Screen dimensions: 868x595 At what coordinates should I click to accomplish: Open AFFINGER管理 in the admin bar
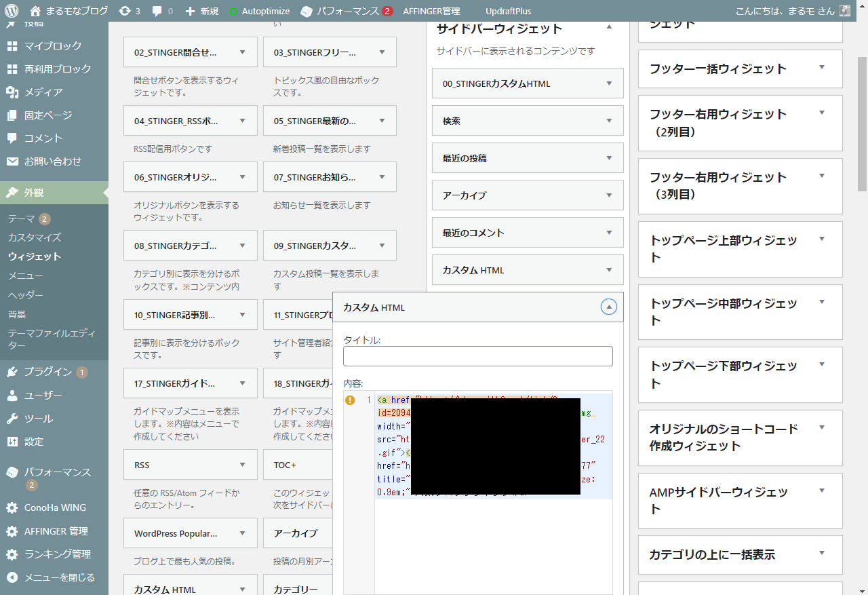(431, 11)
